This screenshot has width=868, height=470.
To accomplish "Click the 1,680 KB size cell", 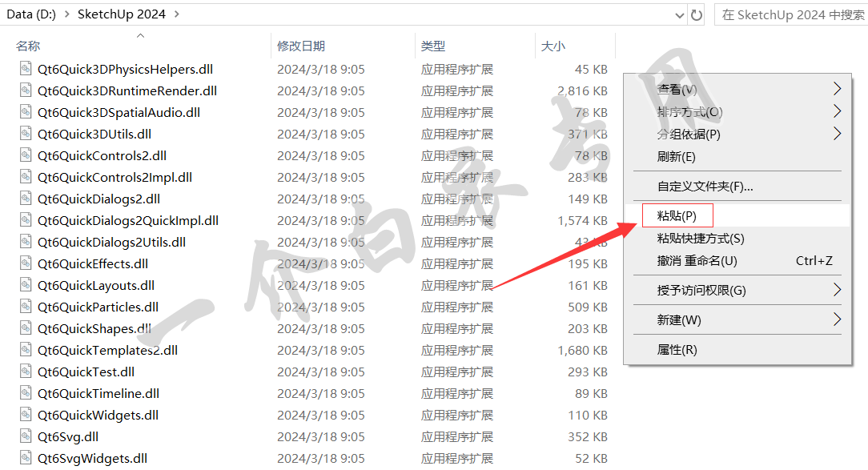I will tap(582, 350).
